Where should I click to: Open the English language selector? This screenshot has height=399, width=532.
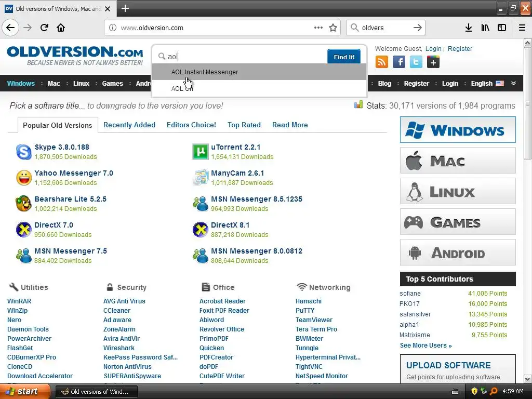point(487,84)
